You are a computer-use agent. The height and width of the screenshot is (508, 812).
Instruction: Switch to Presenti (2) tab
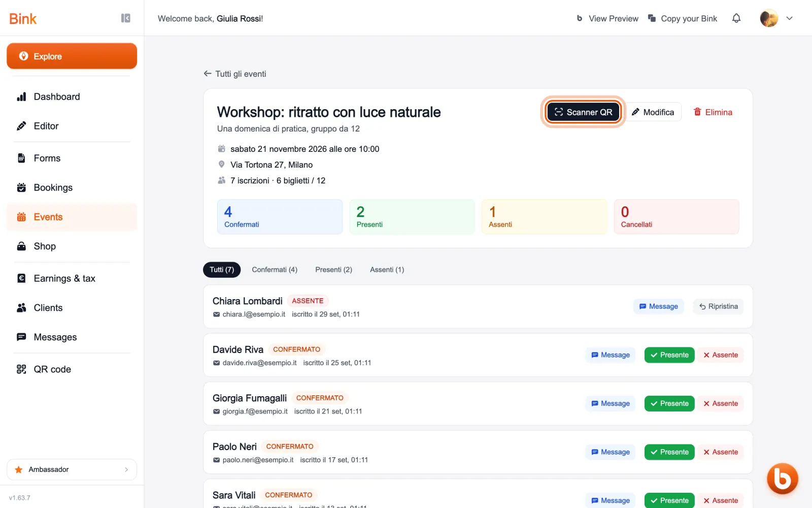tap(333, 270)
